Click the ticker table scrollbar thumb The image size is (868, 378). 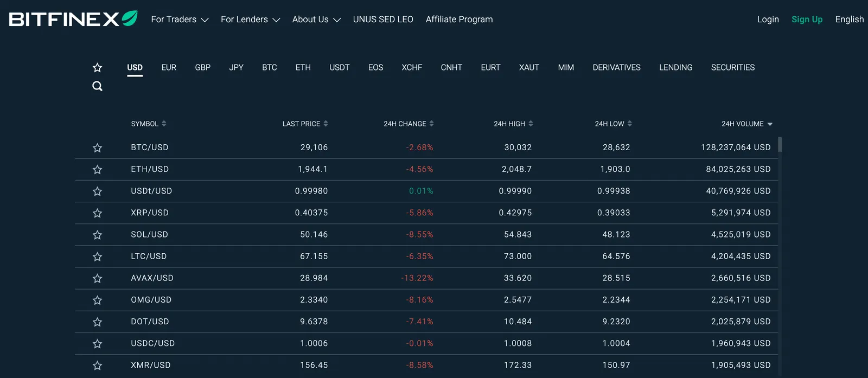tap(780, 144)
